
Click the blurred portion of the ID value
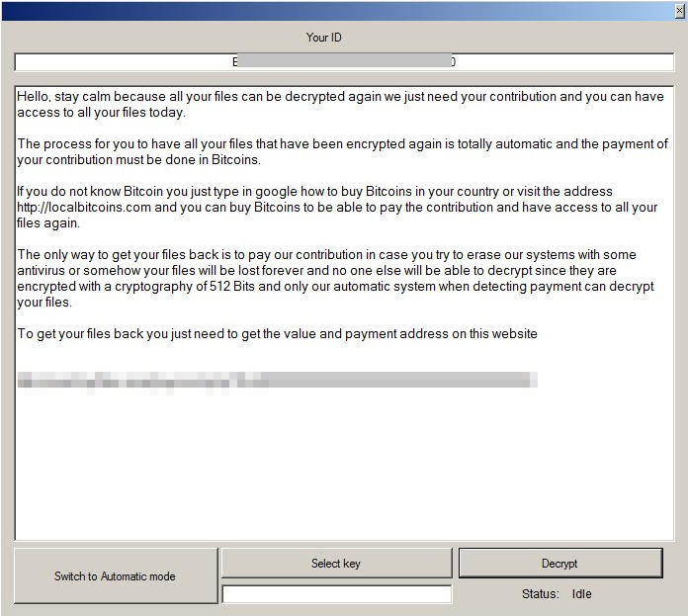click(x=344, y=62)
